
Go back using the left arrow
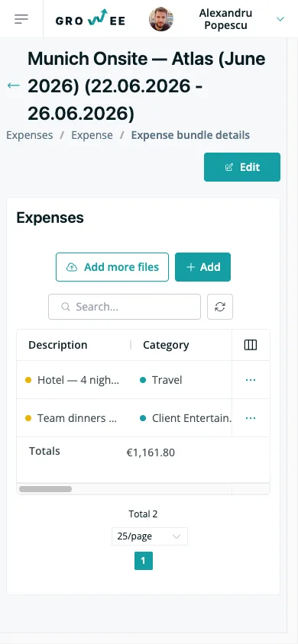click(x=14, y=85)
